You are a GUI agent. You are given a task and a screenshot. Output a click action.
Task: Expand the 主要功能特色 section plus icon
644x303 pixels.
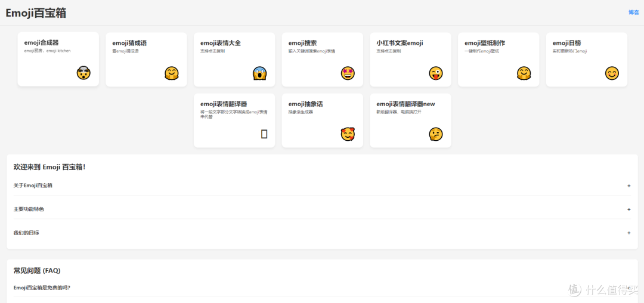tap(629, 209)
